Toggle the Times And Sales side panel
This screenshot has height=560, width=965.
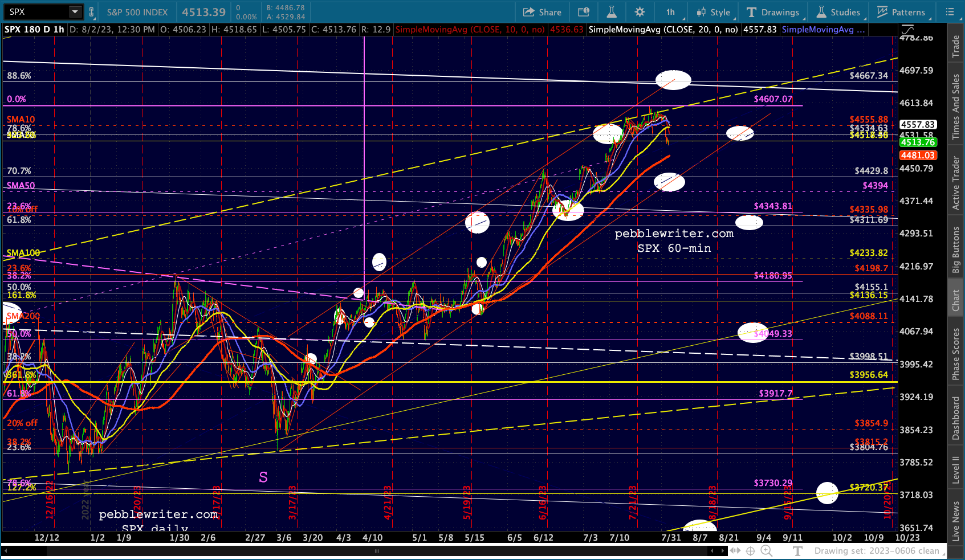click(956, 107)
